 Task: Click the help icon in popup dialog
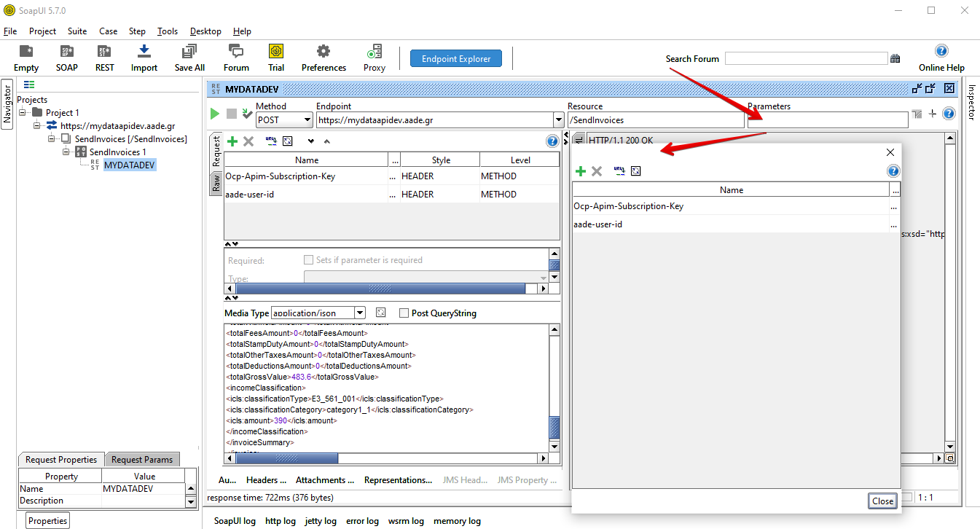pos(893,171)
